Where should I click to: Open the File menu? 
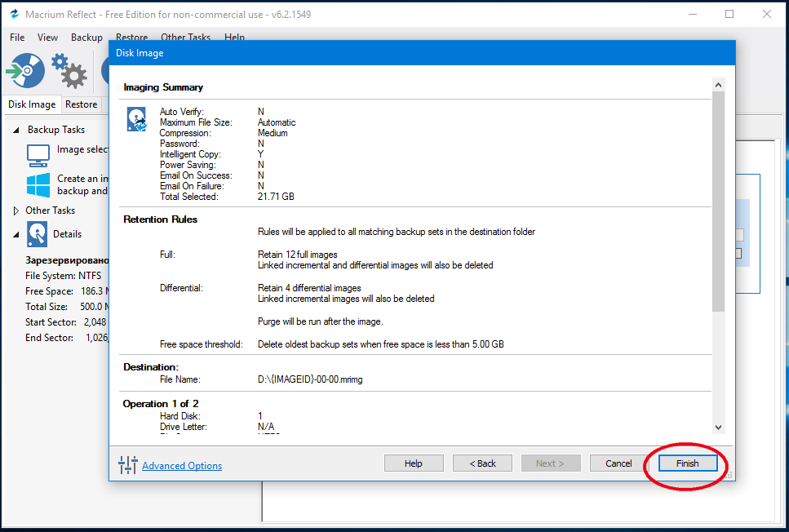pyautogui.click(x=17, y=38)
